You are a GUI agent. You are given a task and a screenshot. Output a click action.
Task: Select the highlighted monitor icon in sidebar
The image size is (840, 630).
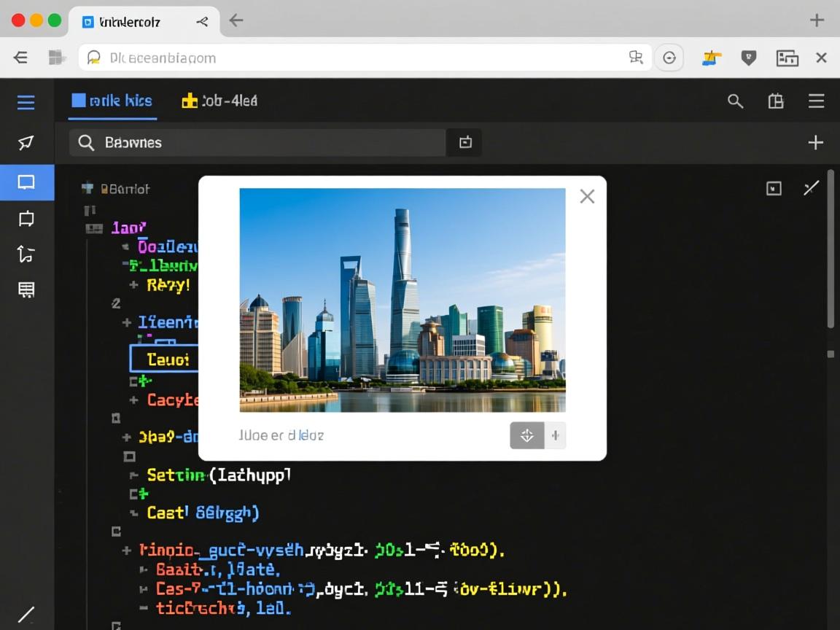point(26,182)
